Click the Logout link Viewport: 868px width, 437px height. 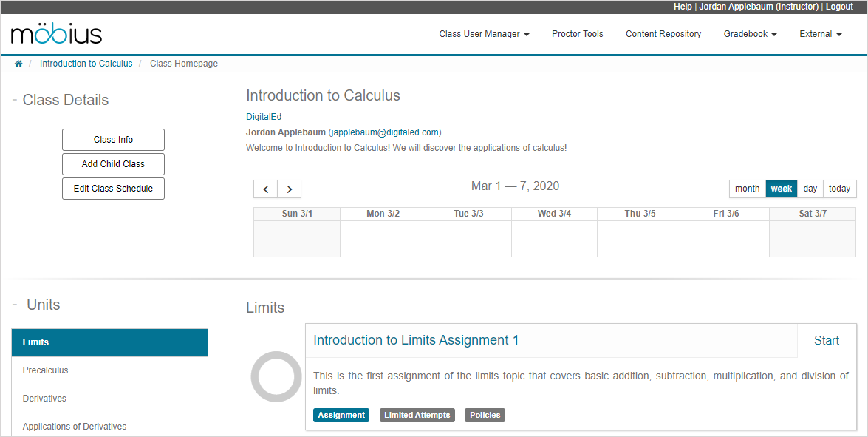[839, 7]
